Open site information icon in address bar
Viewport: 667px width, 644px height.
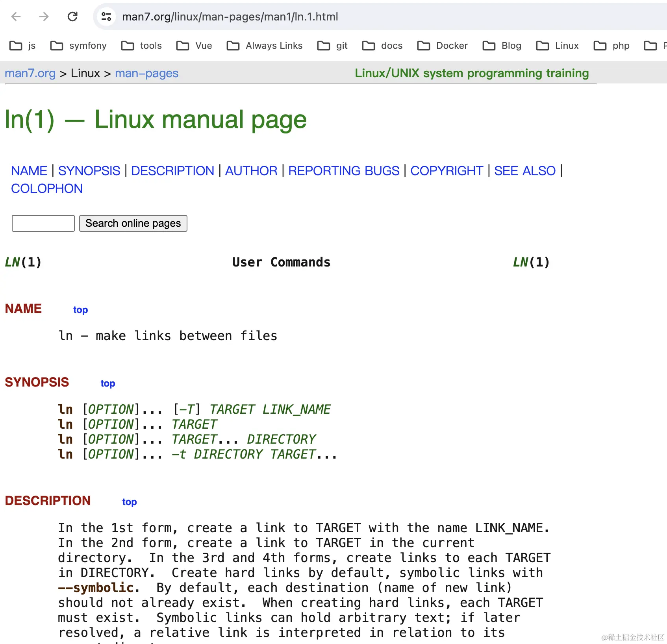pos(106,17)
